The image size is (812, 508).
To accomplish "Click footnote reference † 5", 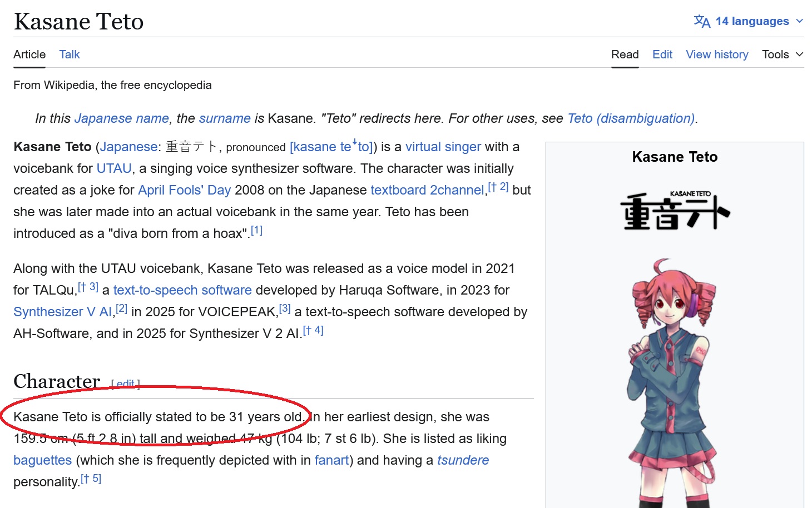I will point(91,479).
